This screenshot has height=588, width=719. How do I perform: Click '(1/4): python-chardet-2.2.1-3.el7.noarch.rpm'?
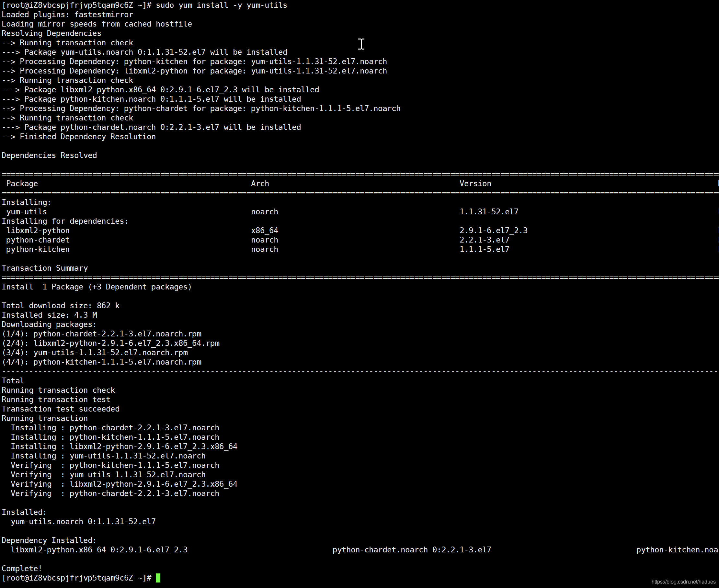tap(102, 334)
